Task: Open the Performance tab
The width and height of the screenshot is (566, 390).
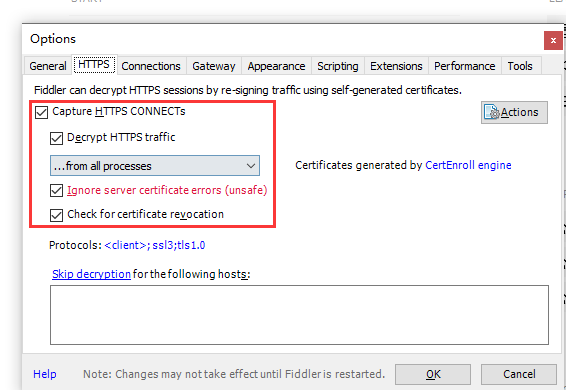Action: [x=465, y=66]
